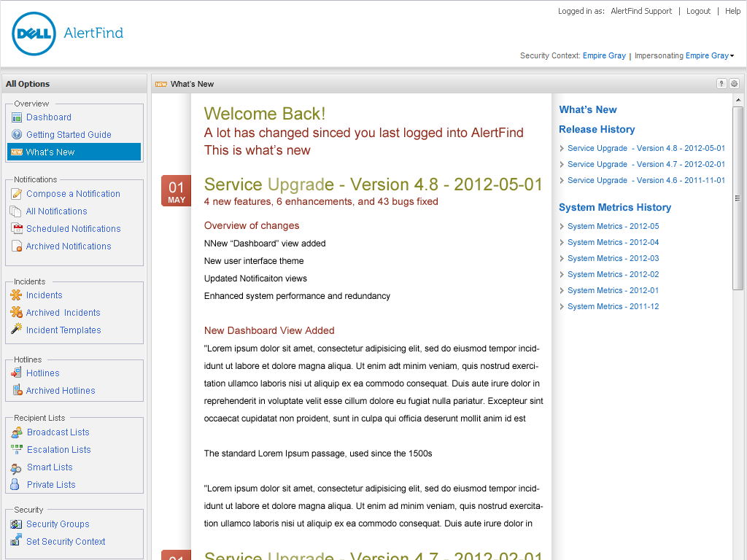Click the Security Groups icon
Screen dimensions: 747x560
[x=16, y=524]
